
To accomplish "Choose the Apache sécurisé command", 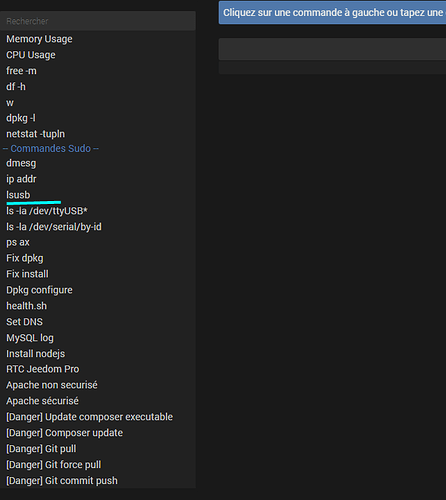I will (42, 401).
